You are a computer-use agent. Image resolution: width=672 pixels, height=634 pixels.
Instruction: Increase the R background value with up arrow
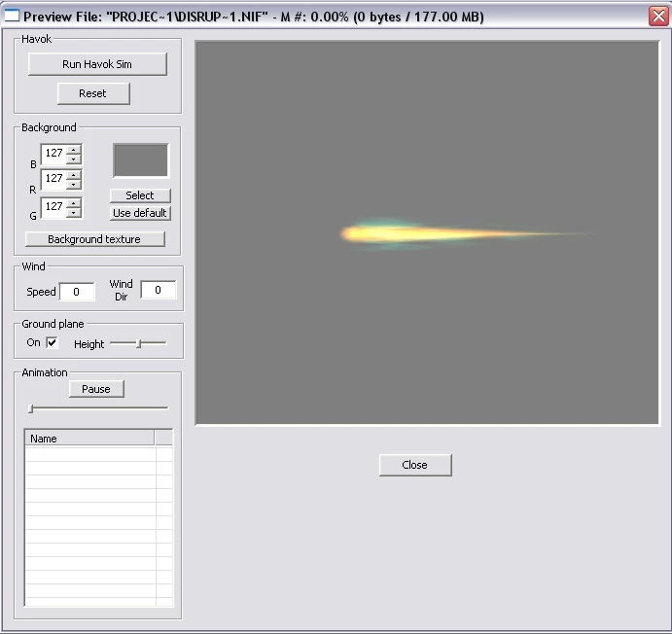coord(74,175)
